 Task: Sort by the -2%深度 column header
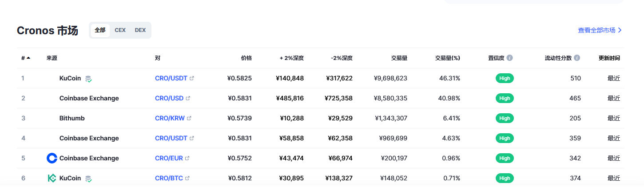click(342, 58)
